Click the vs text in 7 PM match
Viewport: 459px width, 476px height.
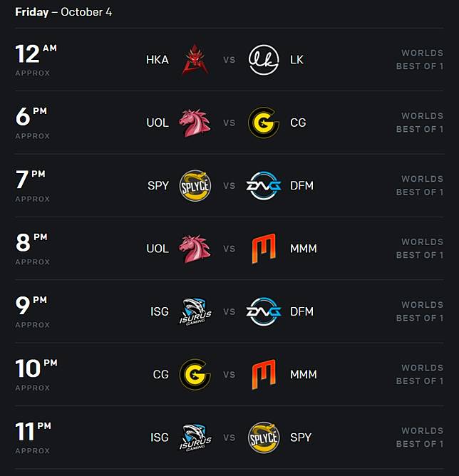[229, 185]
